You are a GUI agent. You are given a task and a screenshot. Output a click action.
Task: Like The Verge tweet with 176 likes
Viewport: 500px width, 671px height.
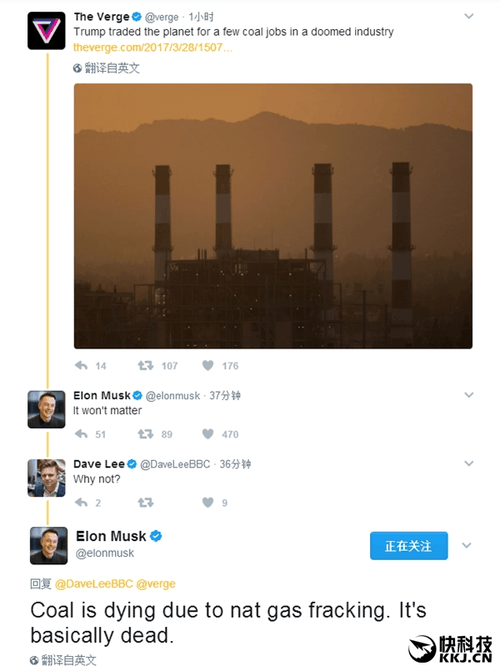point(208,365)
